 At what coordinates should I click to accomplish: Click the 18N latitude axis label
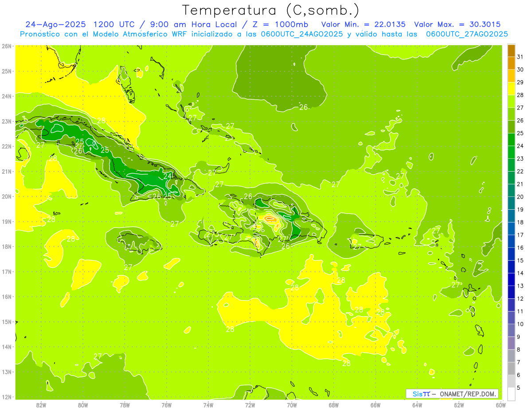pos(7,246)
